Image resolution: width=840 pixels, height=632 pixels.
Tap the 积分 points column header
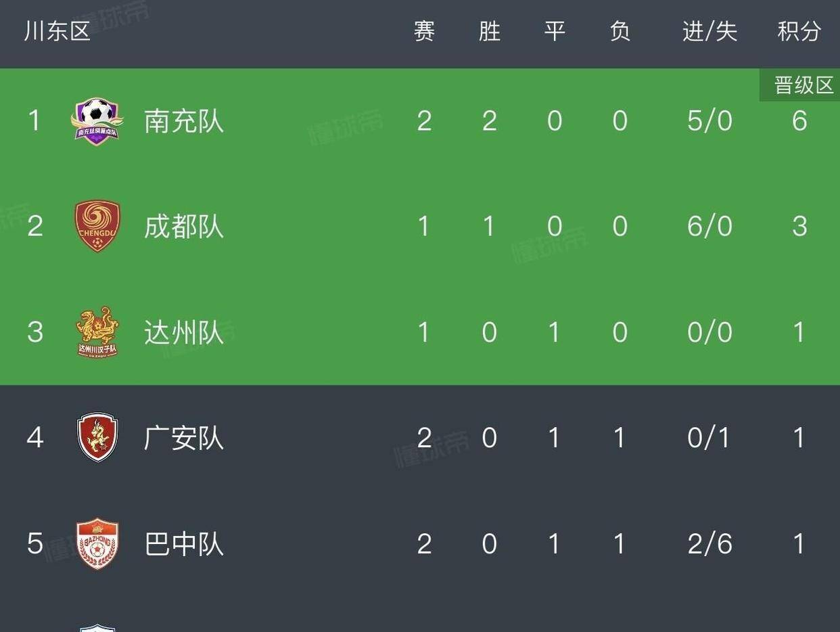pyautogui.click(x=799, y=31)
